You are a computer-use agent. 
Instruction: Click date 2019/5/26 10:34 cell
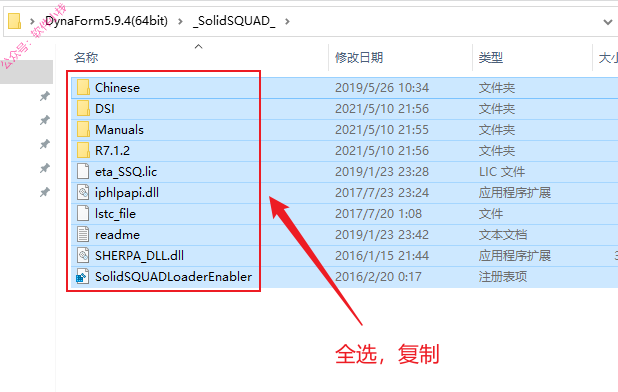382,87
